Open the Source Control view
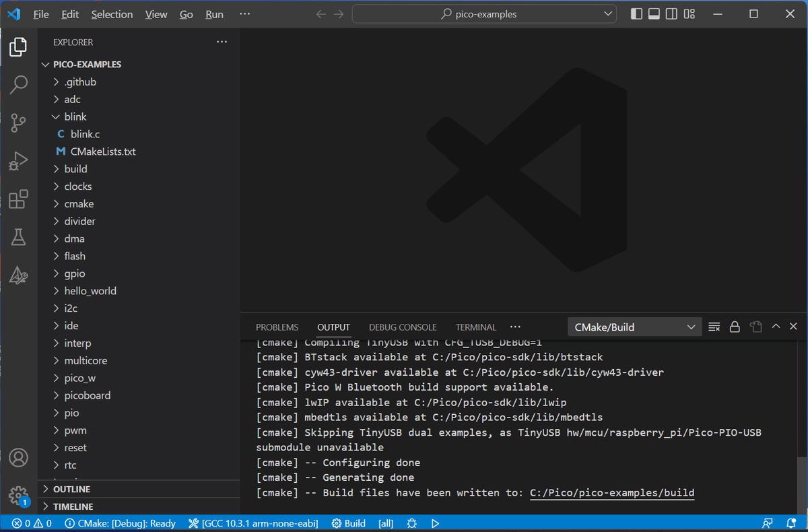 pos(18,123)
